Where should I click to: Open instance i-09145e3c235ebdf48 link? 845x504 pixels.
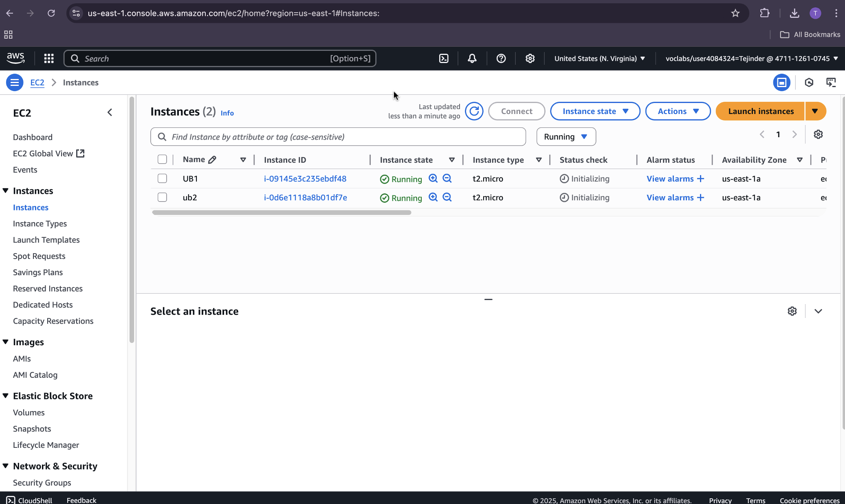point(305,179)
